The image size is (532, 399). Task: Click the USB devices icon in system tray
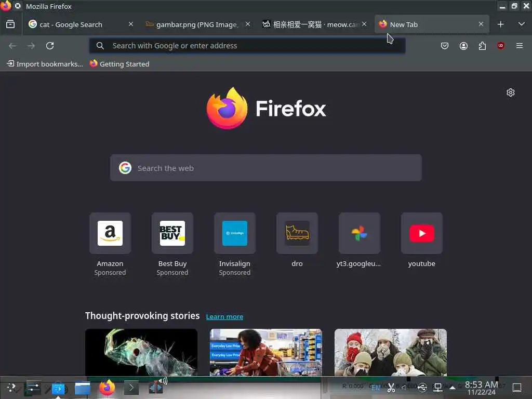coord(422,388)
